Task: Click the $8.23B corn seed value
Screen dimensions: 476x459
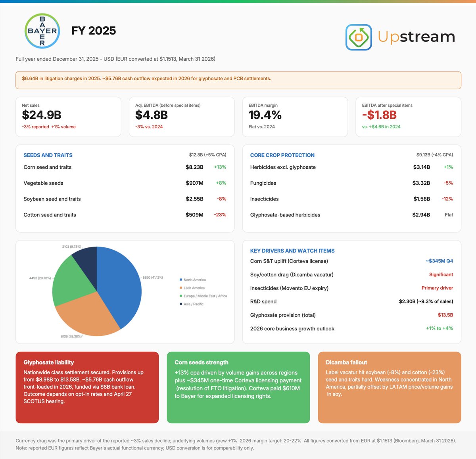Action: click(194, 167)
